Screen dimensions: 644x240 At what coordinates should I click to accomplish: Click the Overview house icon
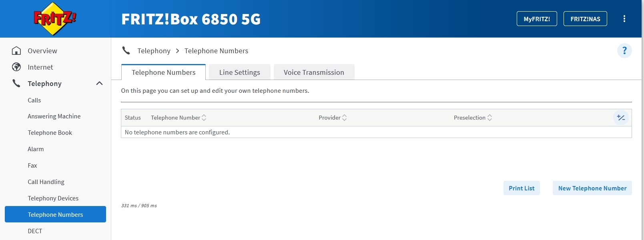(16, 51)
